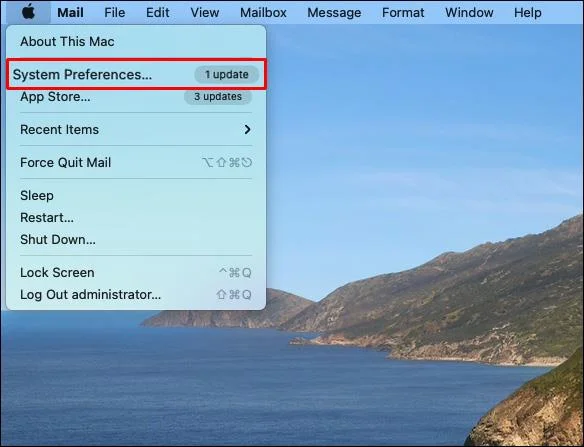Open the File menu
The width and height of the screenshot is (584, 447).
pos(114,13)
